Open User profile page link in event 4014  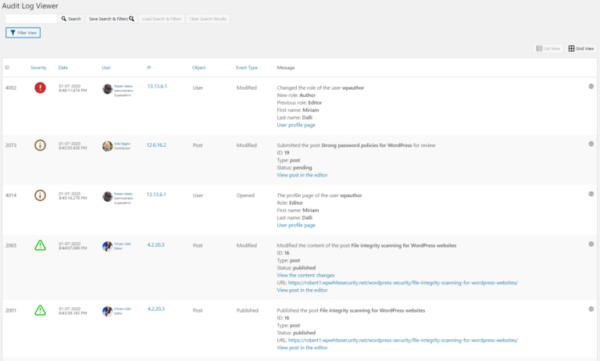(296, 225)
